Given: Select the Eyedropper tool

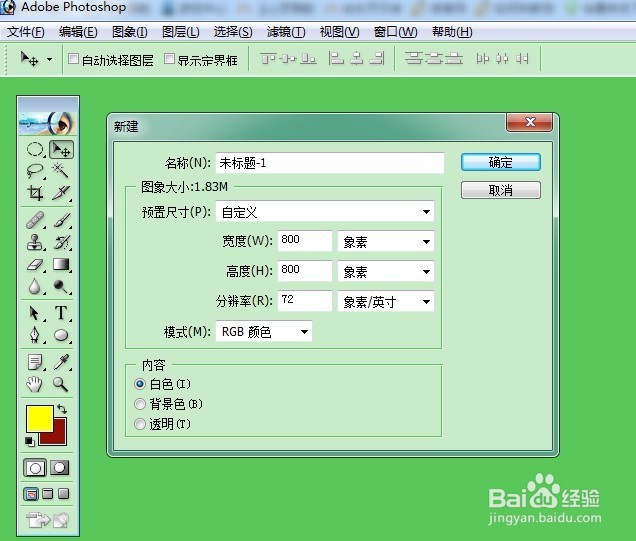Looking at the screenshot, I should [61, 362].
